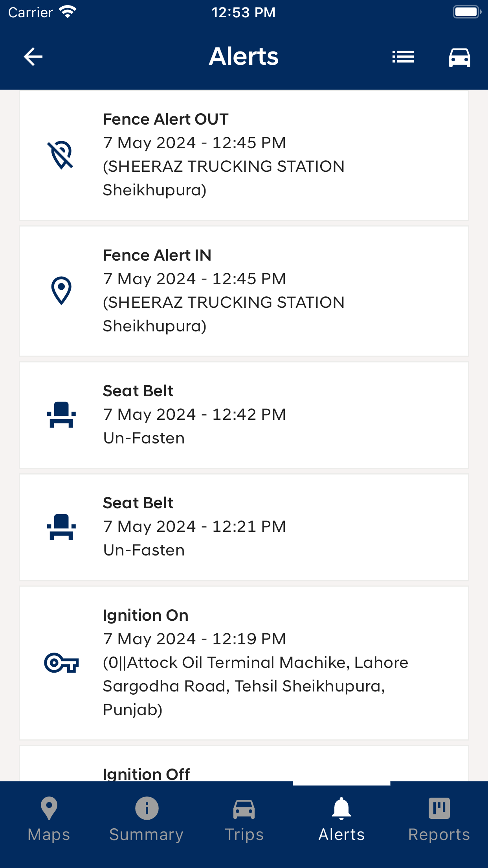This screenshot has width=488, height=868.
Task: Open the Reports tab
Action: click(439, 820)
